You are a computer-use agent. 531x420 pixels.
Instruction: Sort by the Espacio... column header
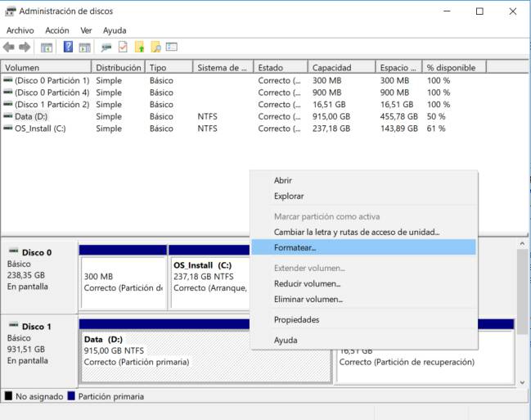tap(399, 67)
